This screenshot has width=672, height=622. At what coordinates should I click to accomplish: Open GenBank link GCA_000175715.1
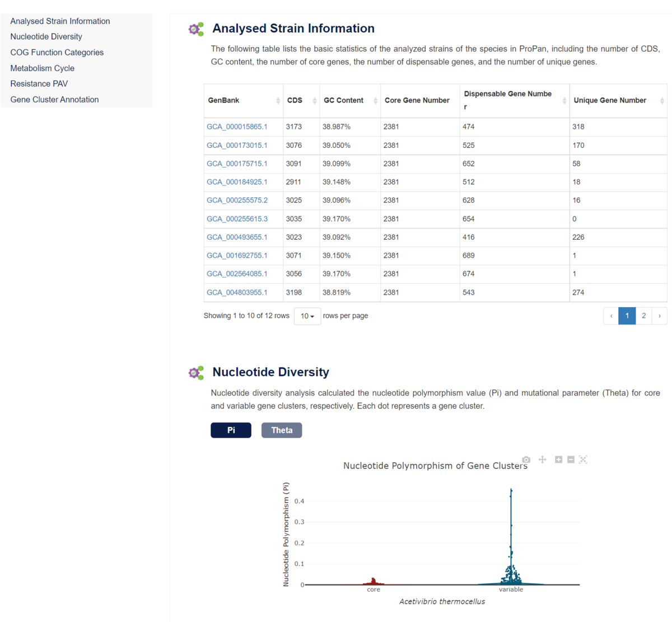[237, 164]
